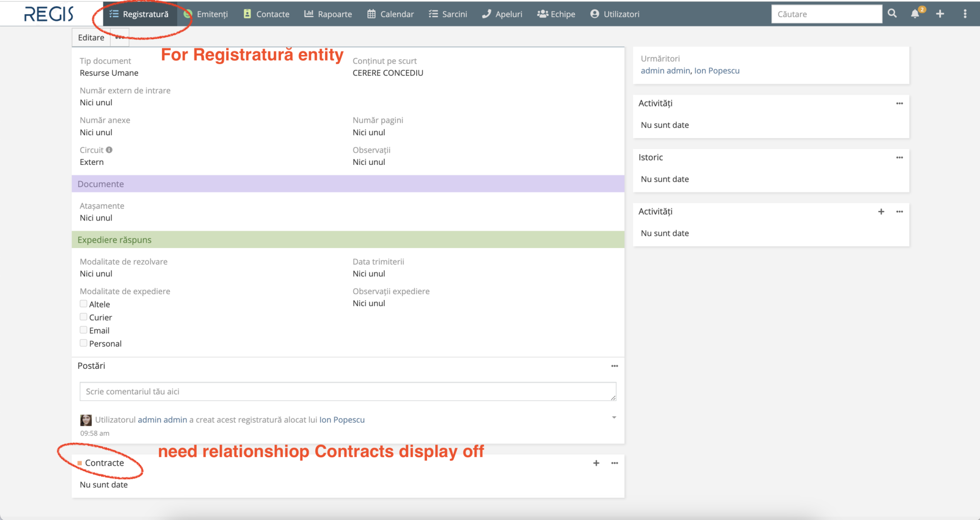Click plus in lower Activități panel
The height and width of the screenshot is (520, 980).
click(x=881, y=212)
